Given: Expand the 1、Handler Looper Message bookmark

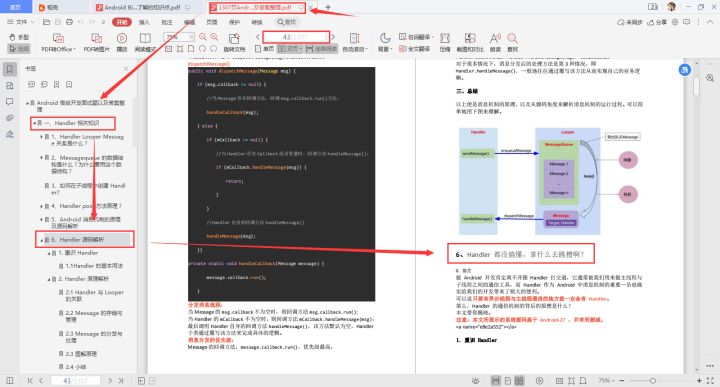Looking at the screenshot, I should point(41,137).
